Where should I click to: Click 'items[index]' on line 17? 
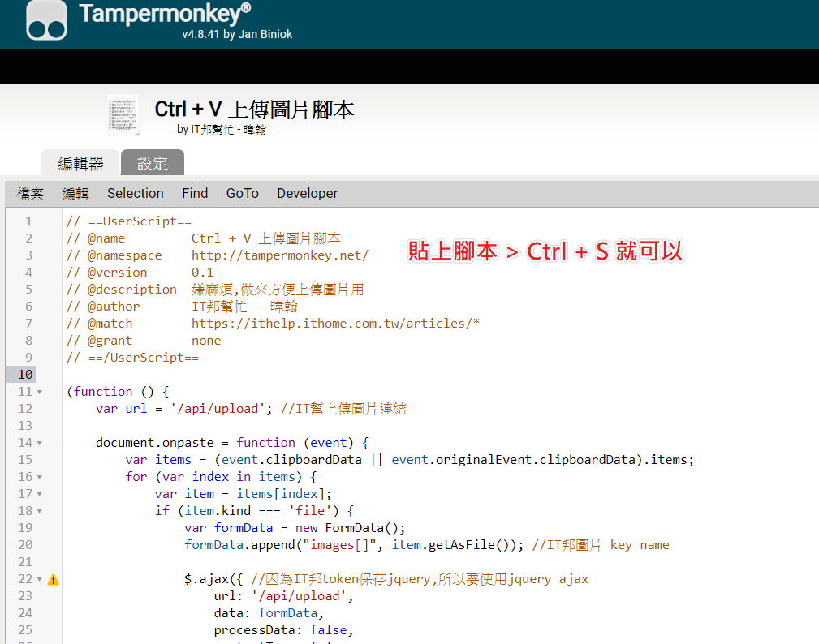[x=281, y=494]
